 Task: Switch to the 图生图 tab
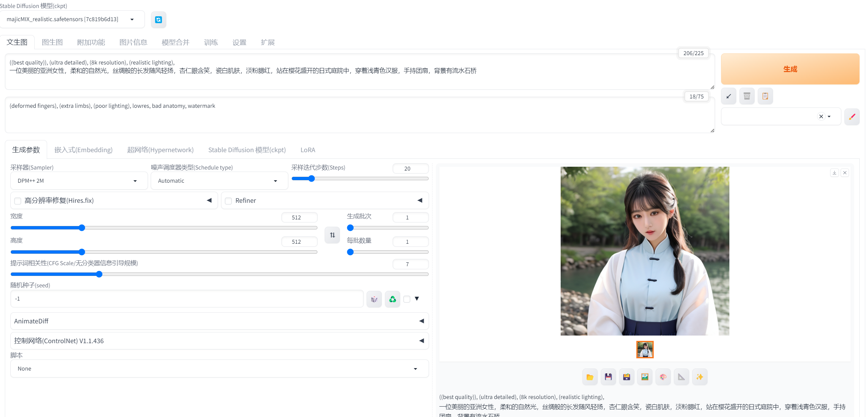click(x=52, y=43)
